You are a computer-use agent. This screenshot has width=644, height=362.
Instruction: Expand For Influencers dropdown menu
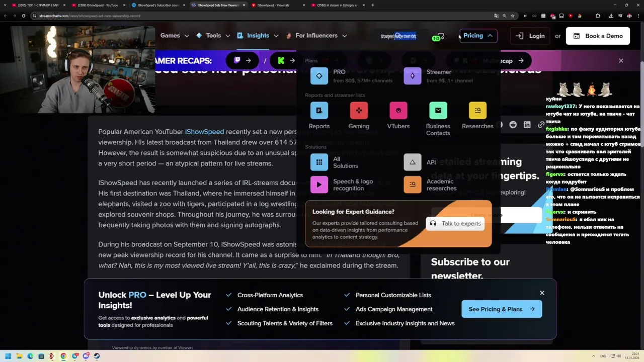tap(316, 36)
